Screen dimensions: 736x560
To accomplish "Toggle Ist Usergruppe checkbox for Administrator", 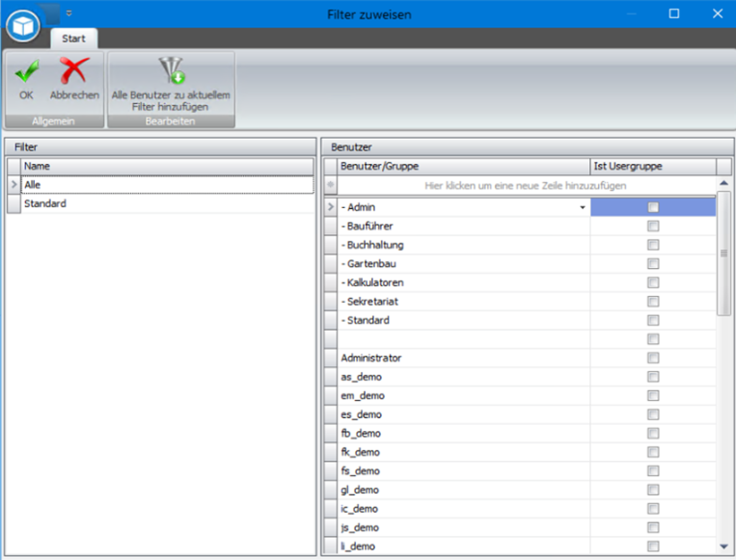I will (653, 358).
